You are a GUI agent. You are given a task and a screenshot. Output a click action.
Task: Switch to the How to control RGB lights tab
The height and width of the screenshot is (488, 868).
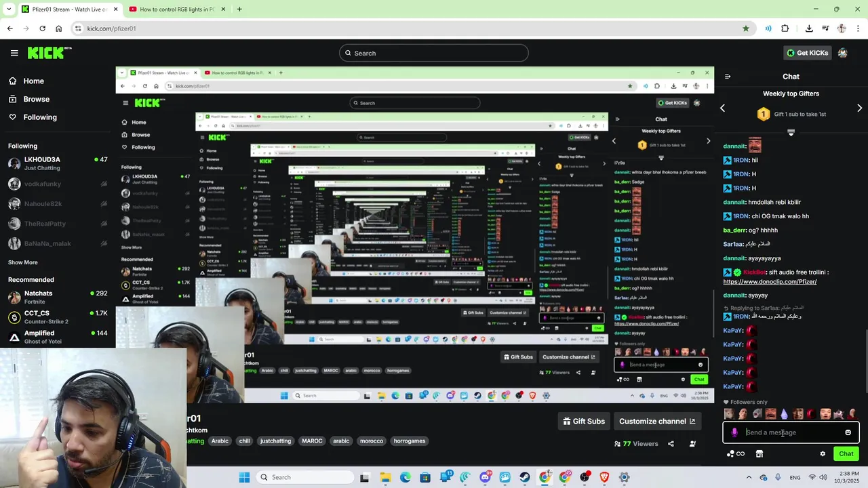coord(178,9)
